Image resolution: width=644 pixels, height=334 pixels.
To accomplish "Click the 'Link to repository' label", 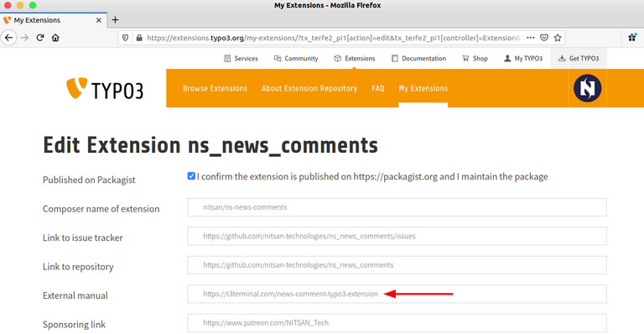I will coord(78,267).
